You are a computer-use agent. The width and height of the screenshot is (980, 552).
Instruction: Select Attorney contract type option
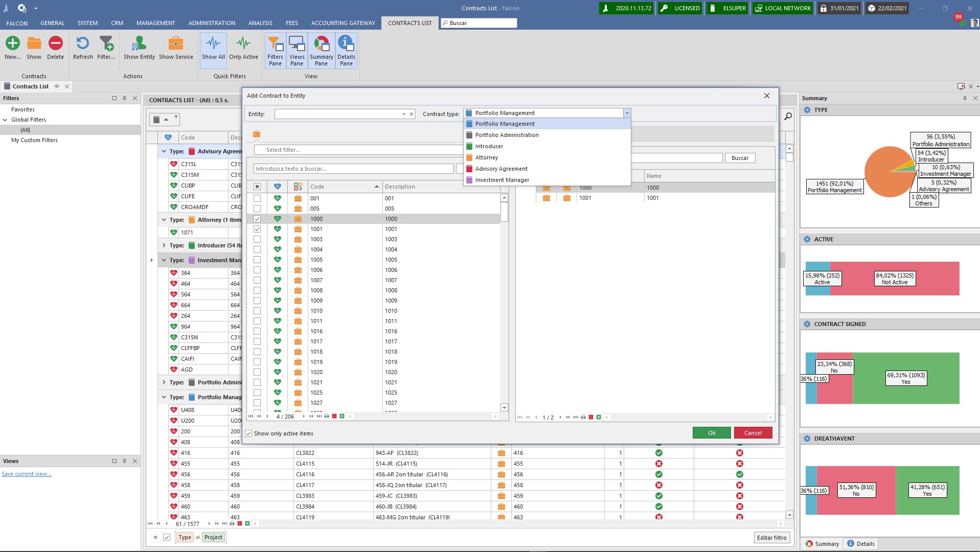click(547, 157)
